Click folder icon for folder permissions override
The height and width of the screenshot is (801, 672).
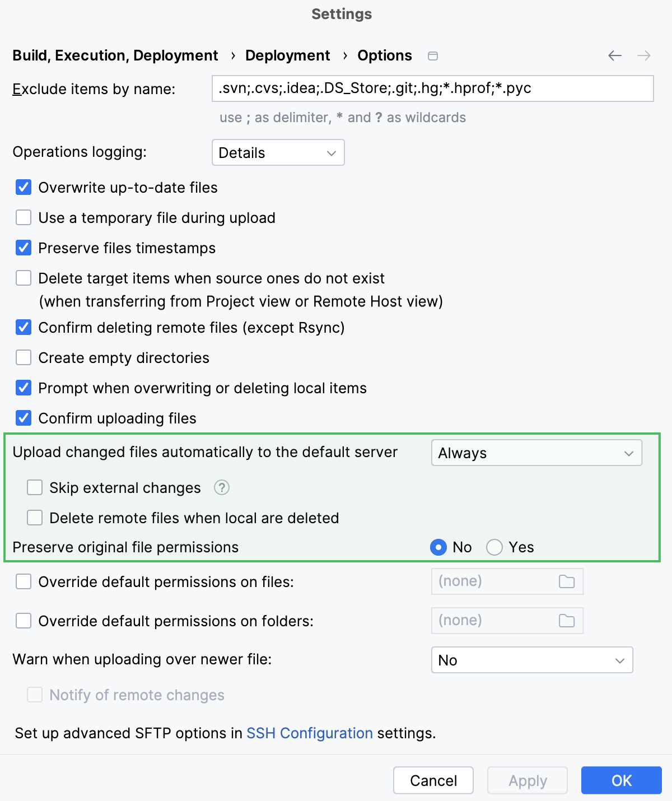click(567, 621)
